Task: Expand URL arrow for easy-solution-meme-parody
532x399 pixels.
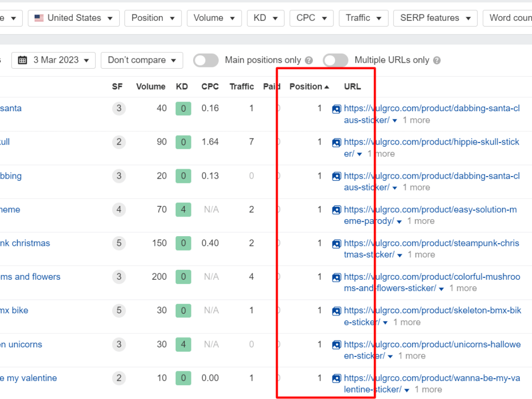Action: click(x=399, y=221)
